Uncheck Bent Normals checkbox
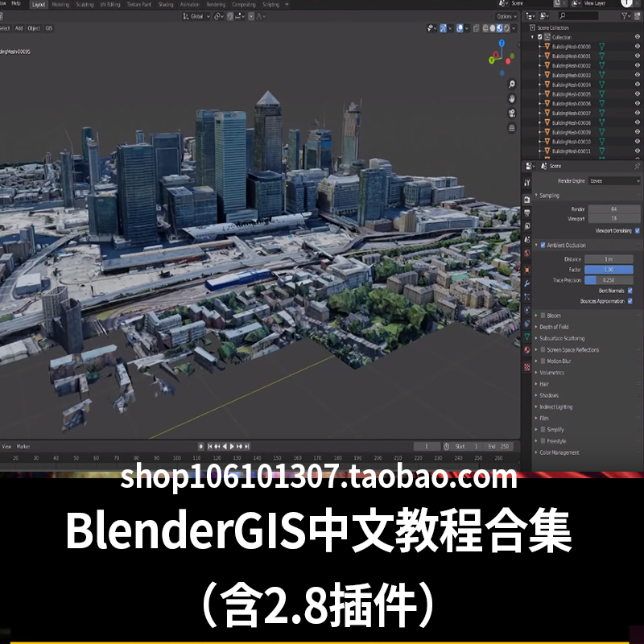 coord(630,291)
